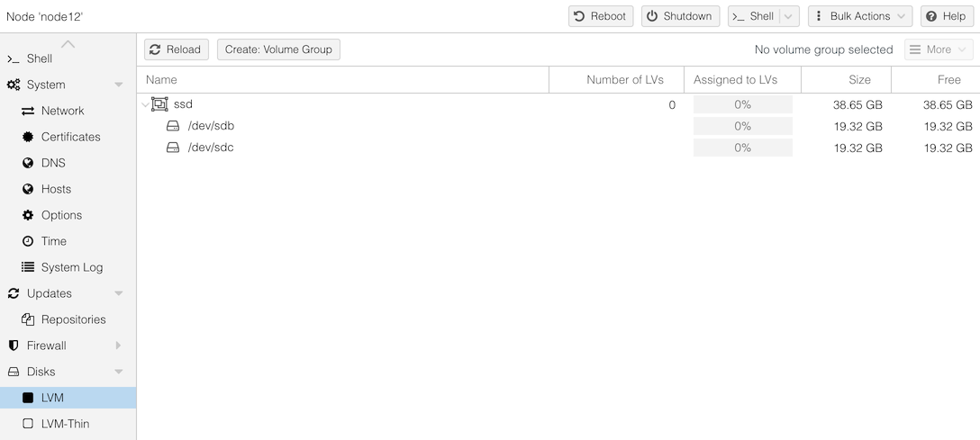Click the disk icon next to /dev/sdb
The width and height of the screenshot is (980, 440).
click(x=173, y=126)
